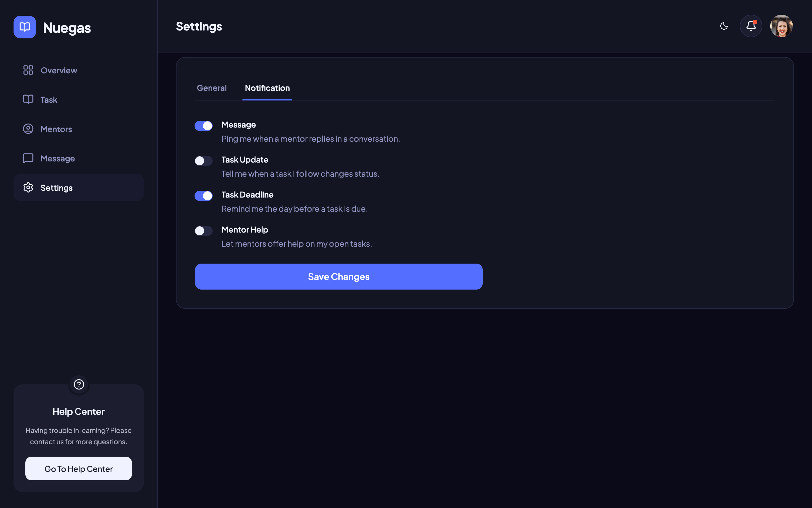This screenshot has width=812, height=508.
Task: Open the user profile avatar
Action: 782,26
